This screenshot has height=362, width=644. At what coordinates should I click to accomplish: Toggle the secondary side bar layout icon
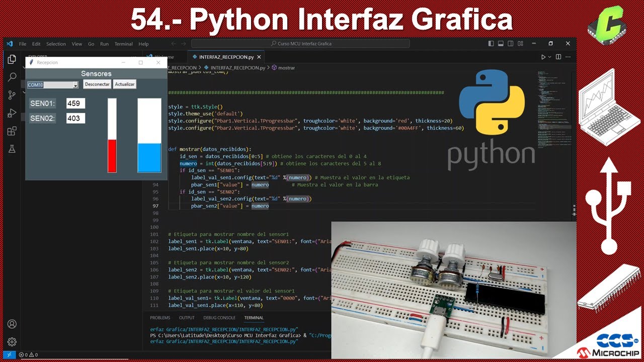[511, 44]
